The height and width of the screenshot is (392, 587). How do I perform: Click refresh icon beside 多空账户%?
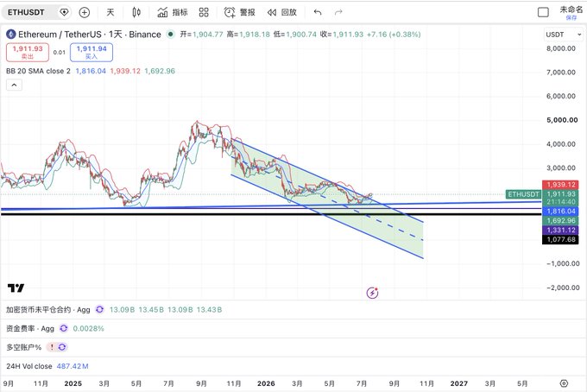[x=62, y=347]
